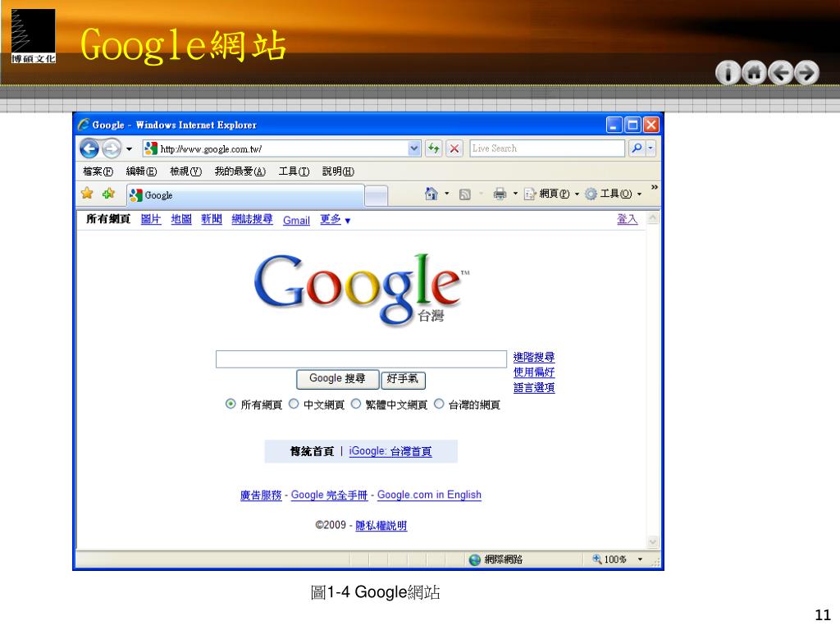Click the Print toolbar icon
The width and height of the screenshot is (840, 630).
pos(500,194)
